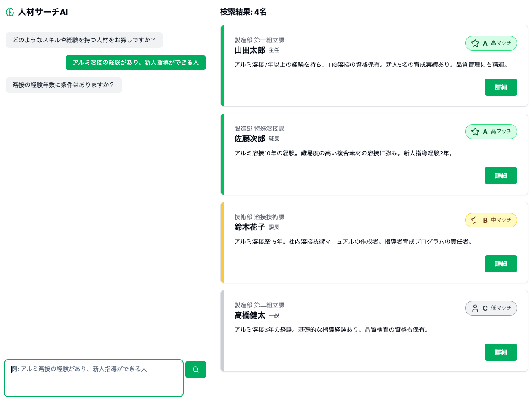Open 詳細 for 鈴木花子
The width and height of the screenshot is (532, 401).
(501, 264)
